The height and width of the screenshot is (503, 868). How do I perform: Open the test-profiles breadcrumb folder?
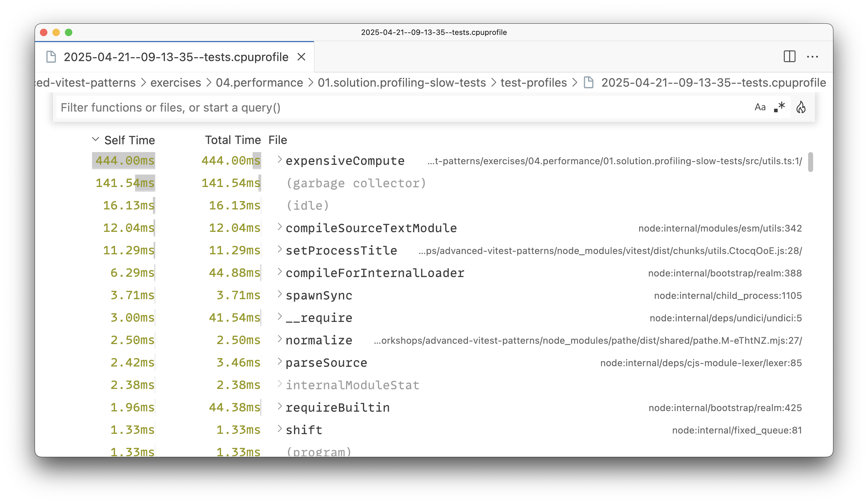[533, 83]
